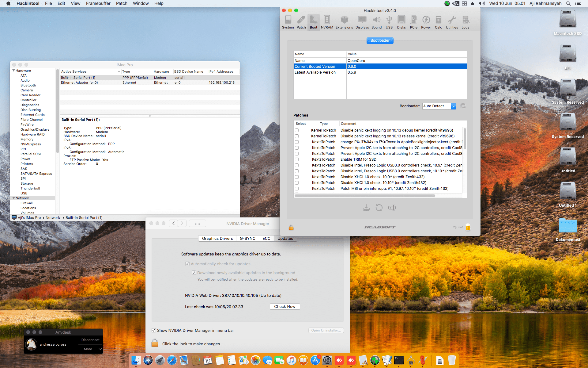Open the Utilities section in Hackintool
This screenshot has height=368, width=588.
pyautogui.click(x=452, y=22)
